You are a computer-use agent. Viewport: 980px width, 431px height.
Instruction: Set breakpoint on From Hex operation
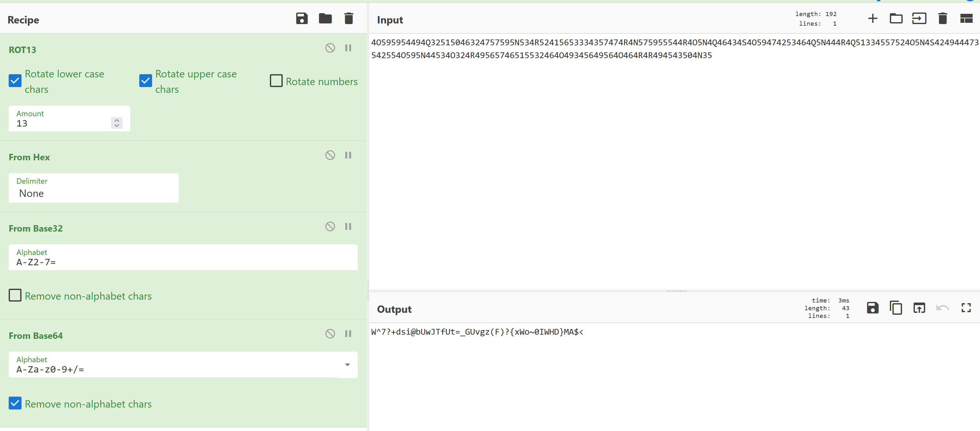click(348, 155)
